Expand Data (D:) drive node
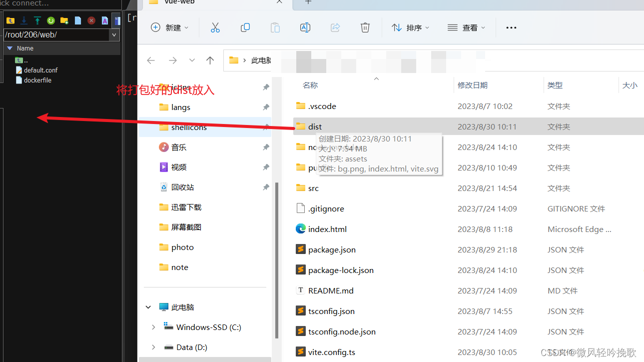 153,347
